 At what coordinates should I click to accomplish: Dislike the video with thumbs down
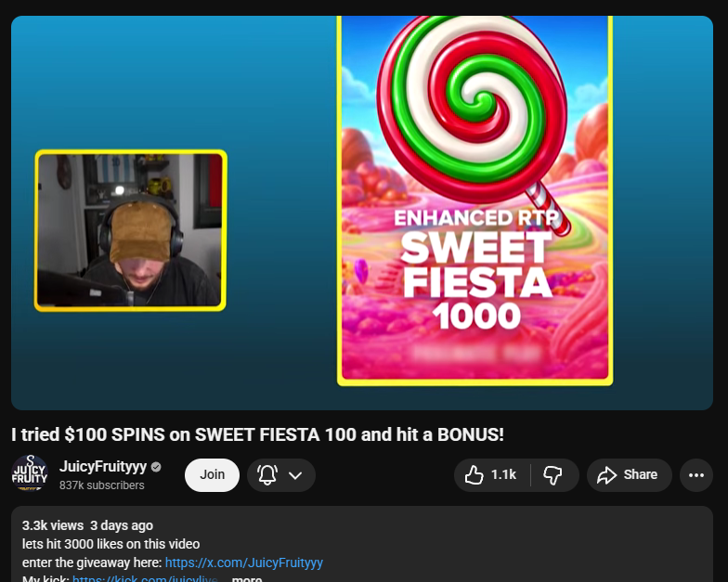[553, 475]
